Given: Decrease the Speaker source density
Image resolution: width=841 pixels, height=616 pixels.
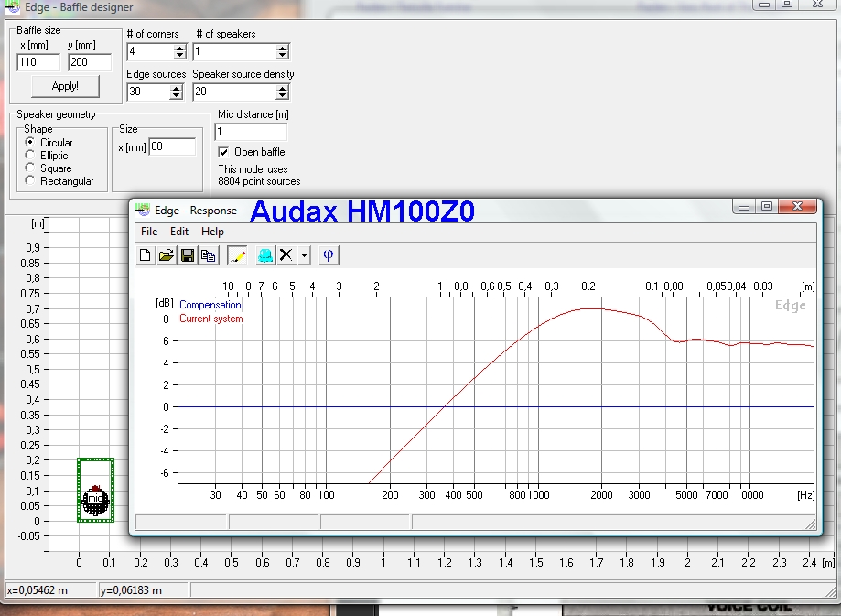Looking at the screenshot, I should coord(282,95).
